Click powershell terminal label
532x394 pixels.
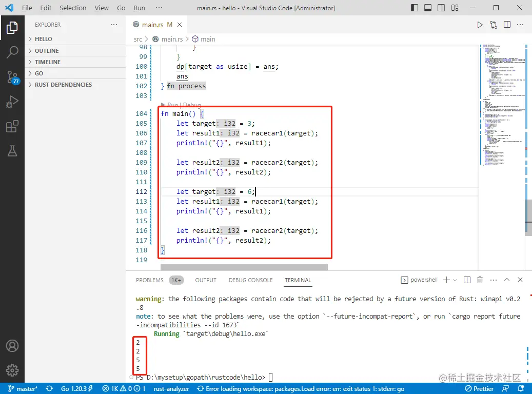click(424, 280)
